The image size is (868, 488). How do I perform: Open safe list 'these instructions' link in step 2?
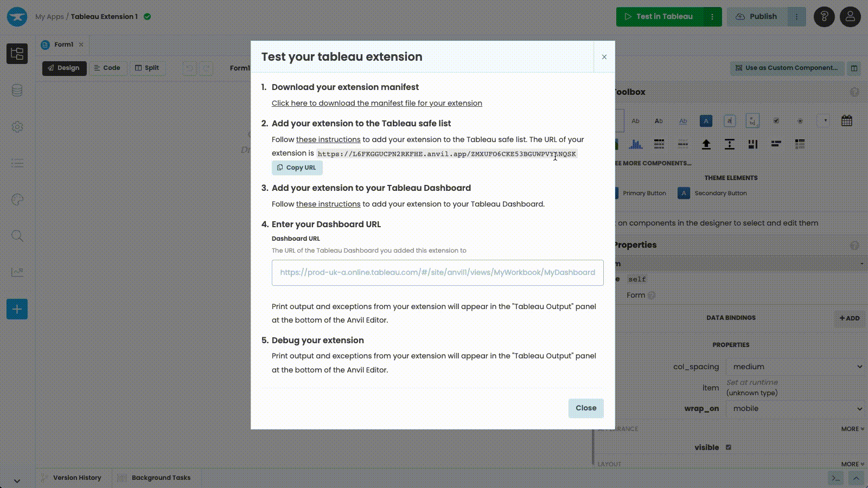(x=328, y=139)
